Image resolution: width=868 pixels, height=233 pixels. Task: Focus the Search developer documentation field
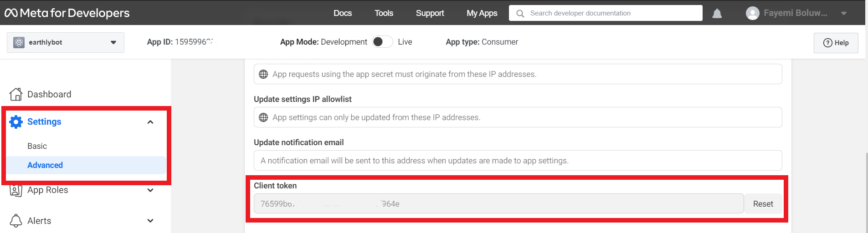[x=611, y=13]
